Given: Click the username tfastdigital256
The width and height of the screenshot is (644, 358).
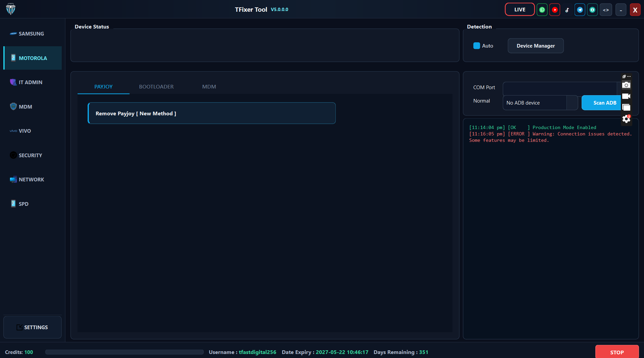Looking at the screenshot, I should point(258,352).
